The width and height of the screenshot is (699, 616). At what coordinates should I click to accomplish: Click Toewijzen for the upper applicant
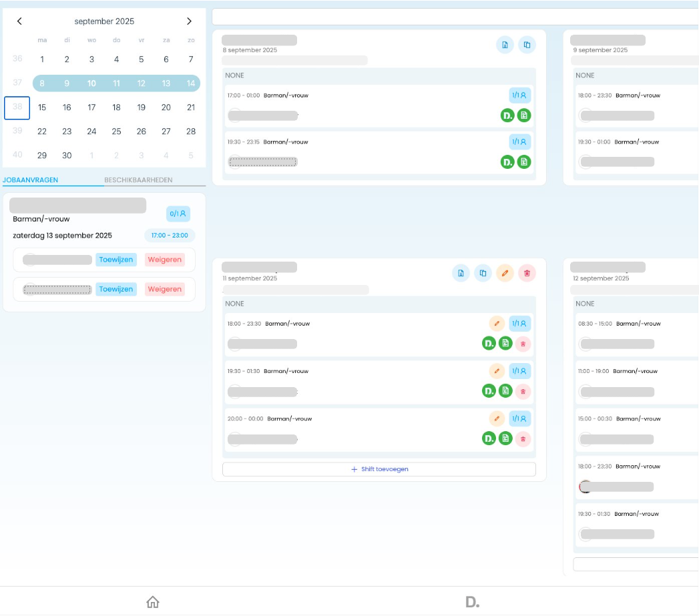[116, 260]
